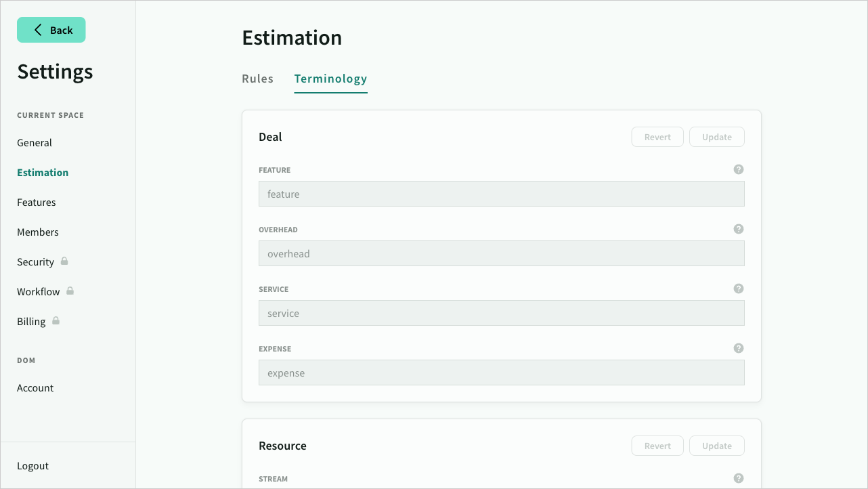Screen dimensions: 868x489
Task: Open Members settings in the sidebar
Action: [x=38, y=232]
